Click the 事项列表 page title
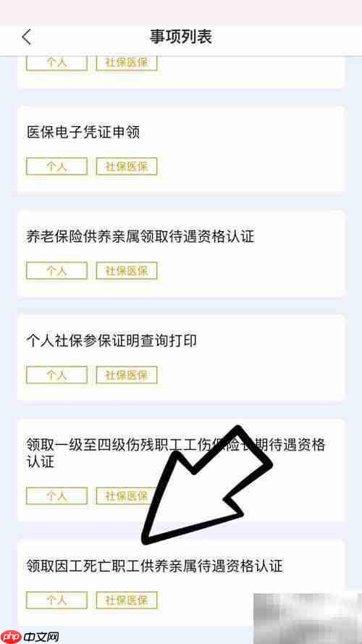The width and height of the screenshot is (362, 644). (x=180, y=37)
